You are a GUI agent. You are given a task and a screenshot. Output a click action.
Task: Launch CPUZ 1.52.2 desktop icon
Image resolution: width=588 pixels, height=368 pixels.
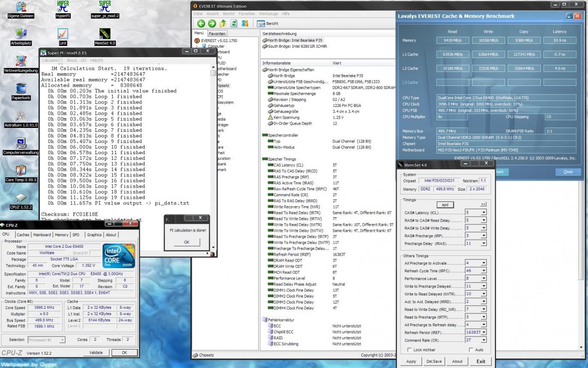(x=21, y=201)
